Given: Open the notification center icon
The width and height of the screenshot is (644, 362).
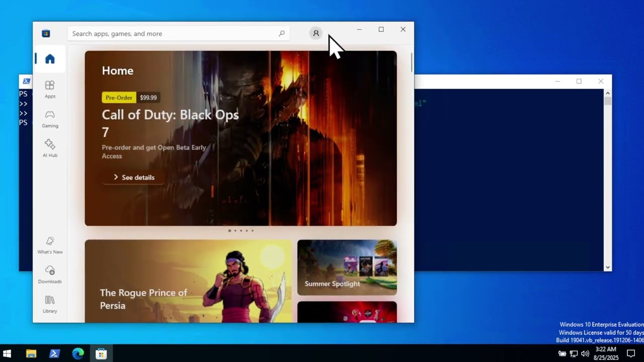Looking at the screenshot, I should click(x=631, y=353).
